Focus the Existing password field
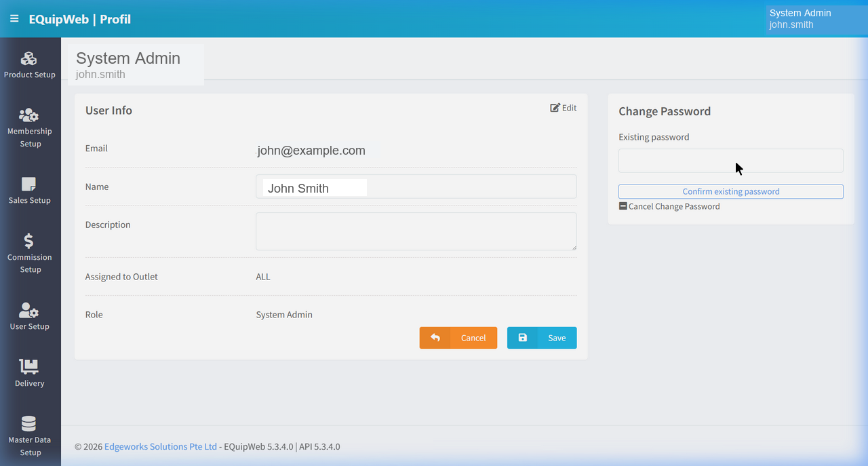Image resolution: width=868 pixels, height=466 pixels. point(731,161)
